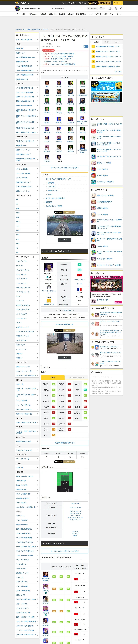Expand スキル一覧 sidebar row
This screenshot has height=644, width=138.
coord(27,468)
